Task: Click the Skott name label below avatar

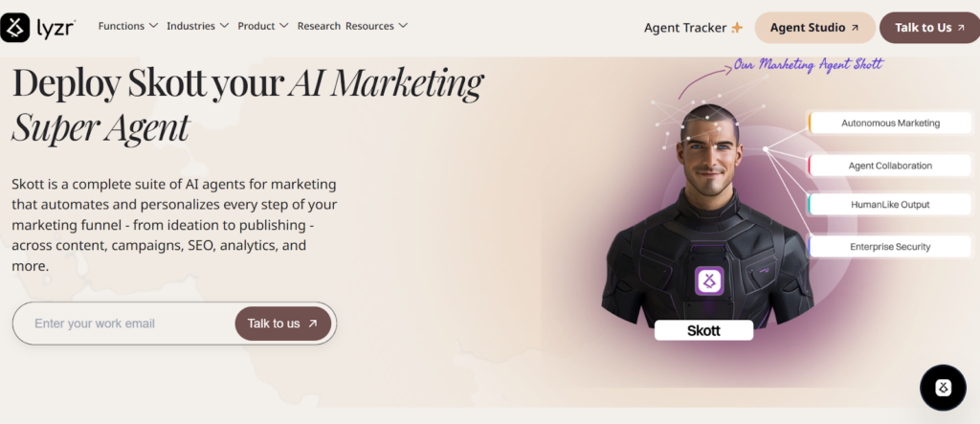Action: click(x=703, y=331)
